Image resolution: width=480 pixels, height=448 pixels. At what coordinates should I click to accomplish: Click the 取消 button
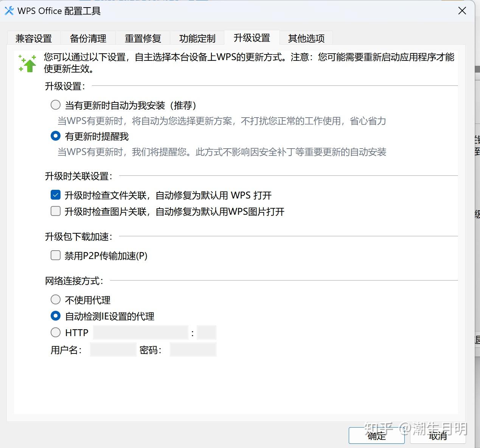click(438, 436)
